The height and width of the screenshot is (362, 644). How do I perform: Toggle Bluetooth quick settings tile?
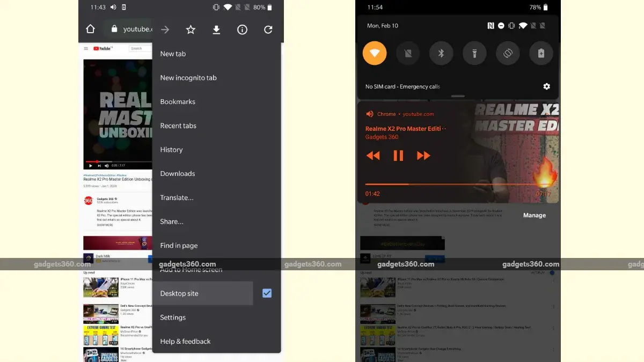[x=441, y=54]
